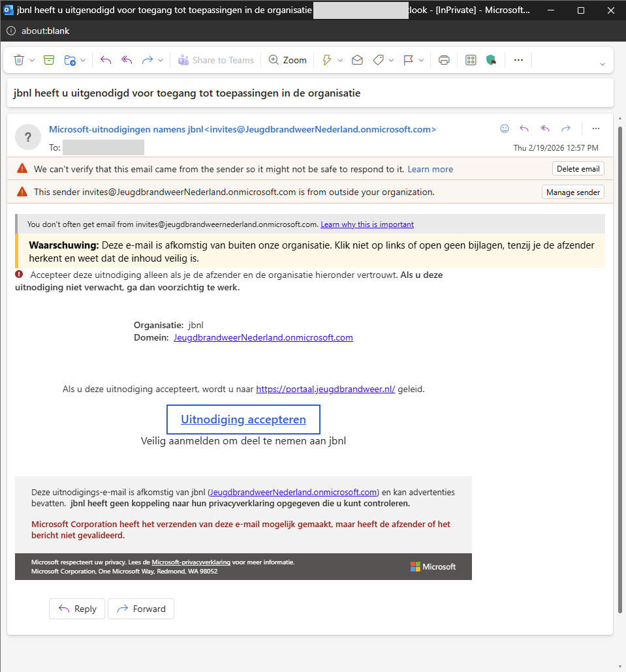Click Uitnodiging accepteren
The height and width of the screenshot is (672, 626).
pyautogui.click(x=243, y=420)
